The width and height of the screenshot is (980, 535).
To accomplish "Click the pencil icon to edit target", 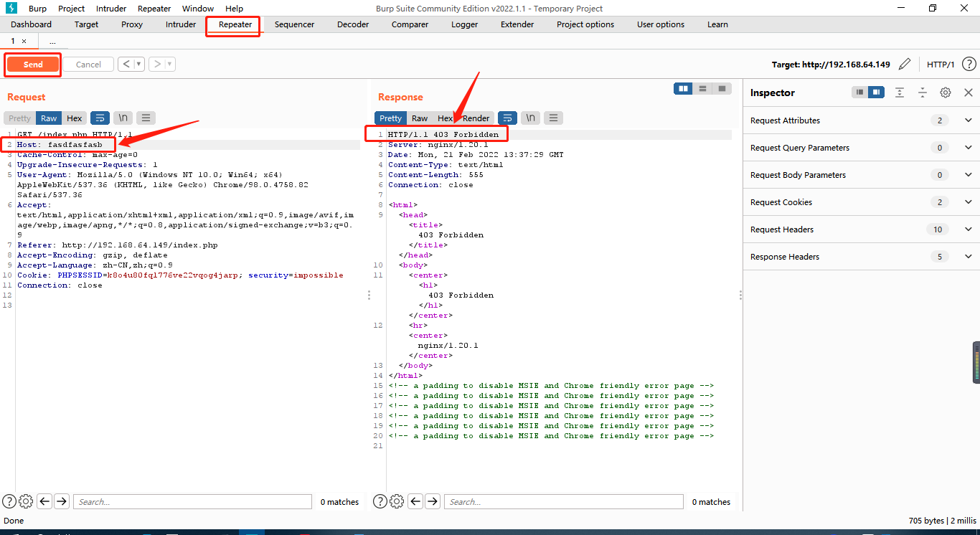I will coord(905,65).
